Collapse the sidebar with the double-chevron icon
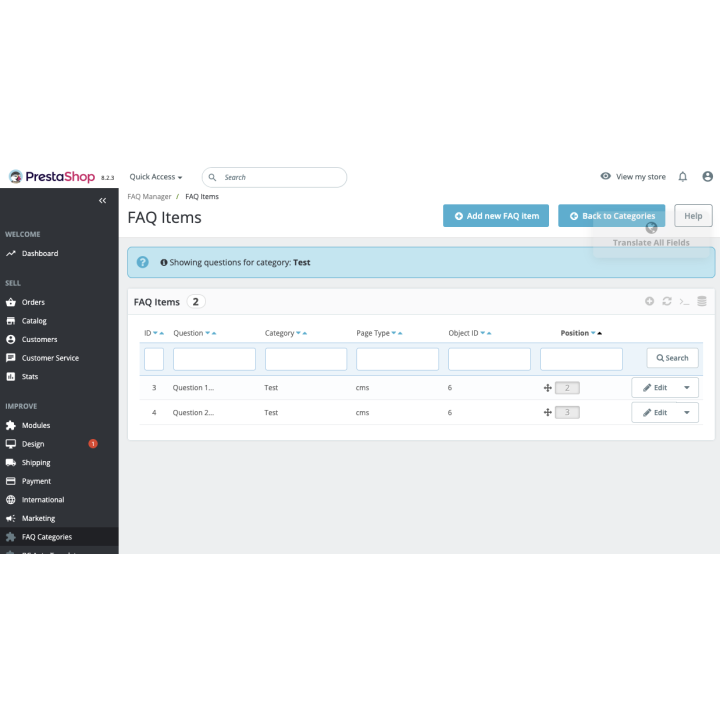The image size is (720, 720). pyautogui.click(x=102, y=201)
